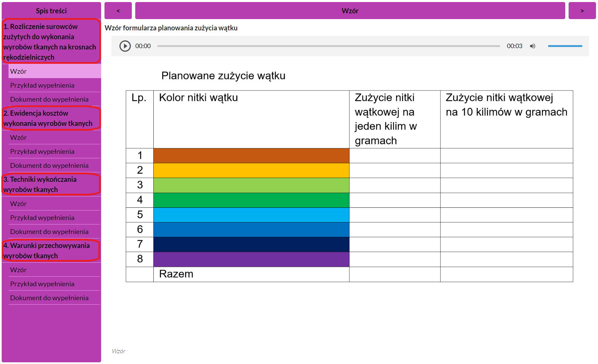Click the purple color in row 8

click(x=251, y=259)
